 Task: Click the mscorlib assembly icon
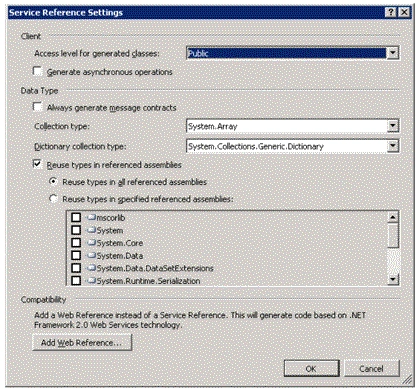click(91, 218)
